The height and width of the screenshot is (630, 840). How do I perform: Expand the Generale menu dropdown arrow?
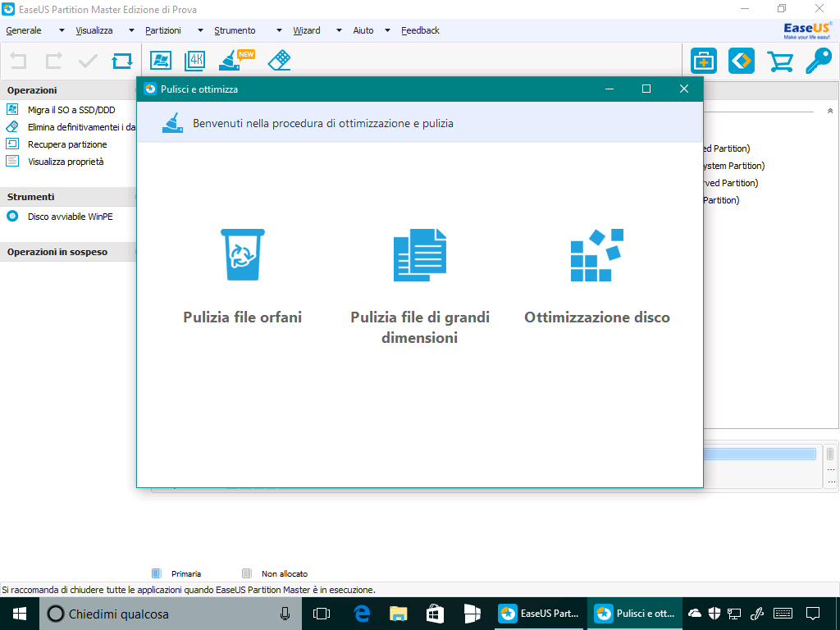62,30
